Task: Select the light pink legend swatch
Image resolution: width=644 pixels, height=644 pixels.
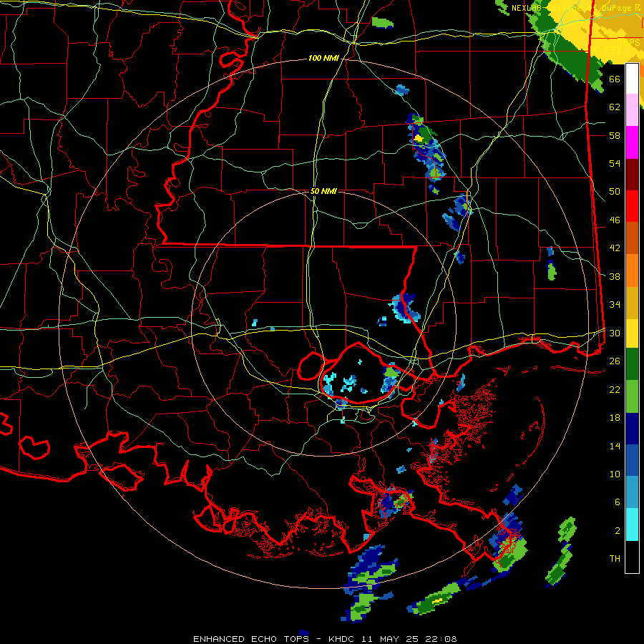Action: [x=632, y=109]
